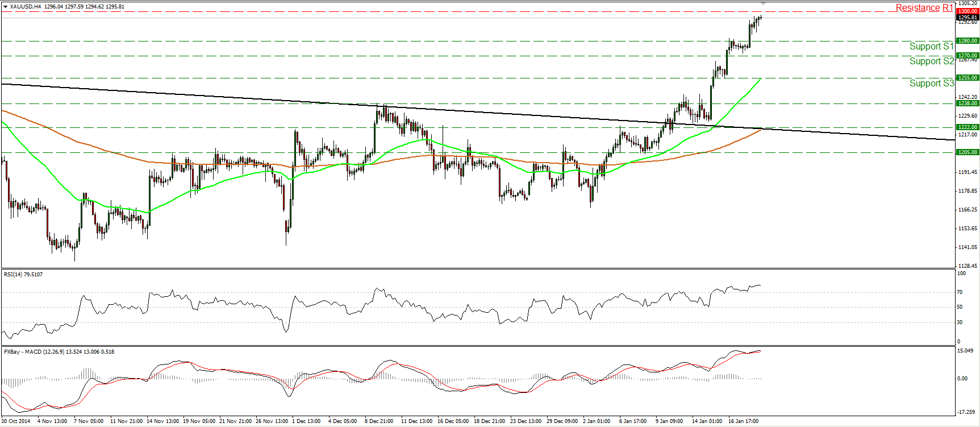980x427 pixels.
Task: Click the 1128.45 price scale value
Action: click(x=968, y=266)
